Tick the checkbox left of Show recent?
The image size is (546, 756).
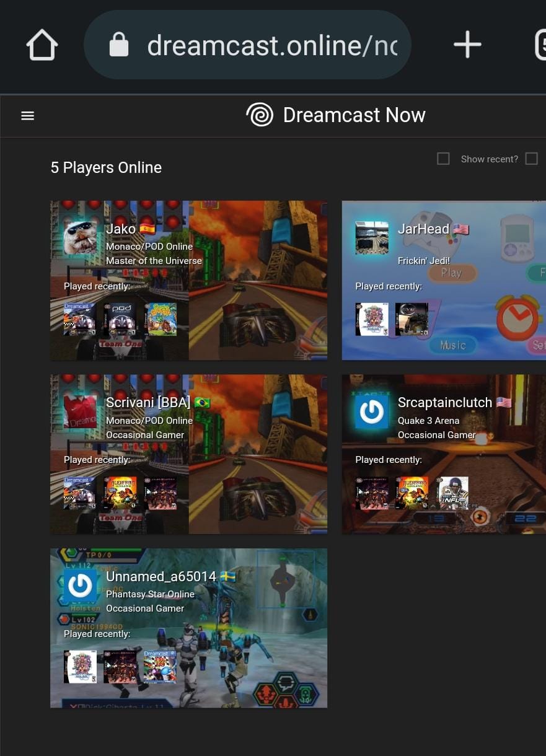443,159
